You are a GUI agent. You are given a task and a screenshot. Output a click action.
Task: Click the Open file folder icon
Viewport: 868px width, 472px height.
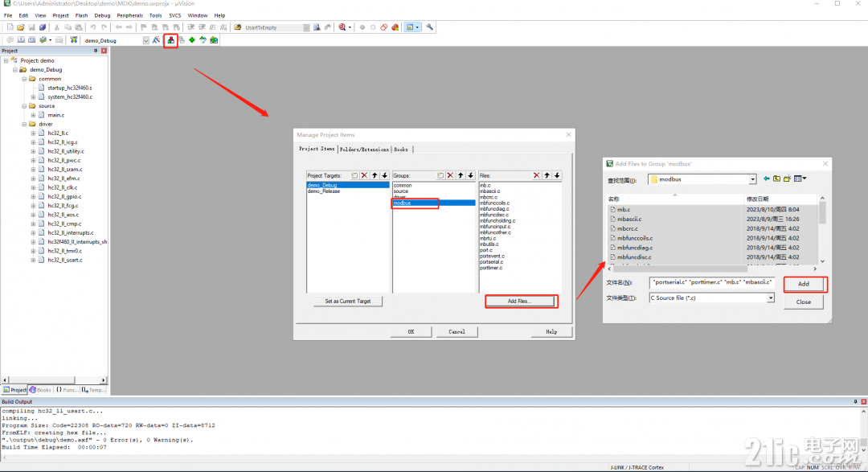(20, 27)
